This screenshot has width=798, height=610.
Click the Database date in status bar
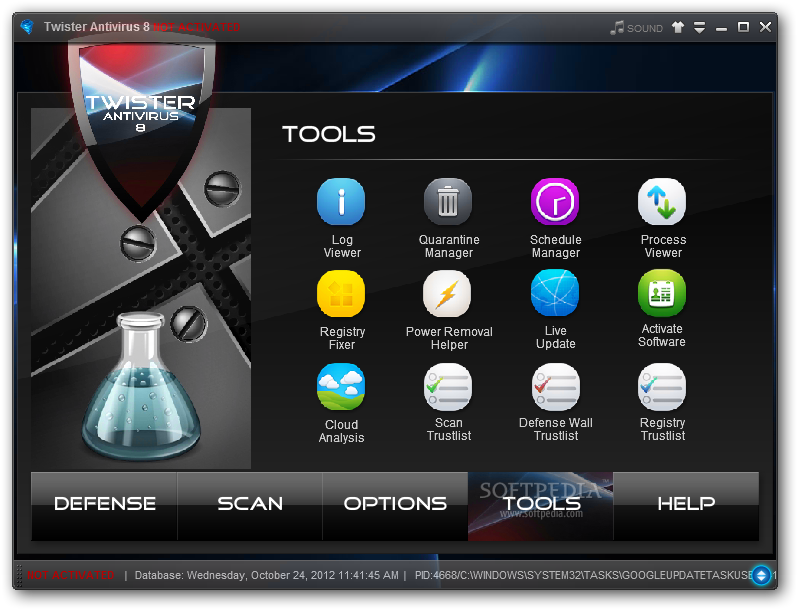click(266, 575)
